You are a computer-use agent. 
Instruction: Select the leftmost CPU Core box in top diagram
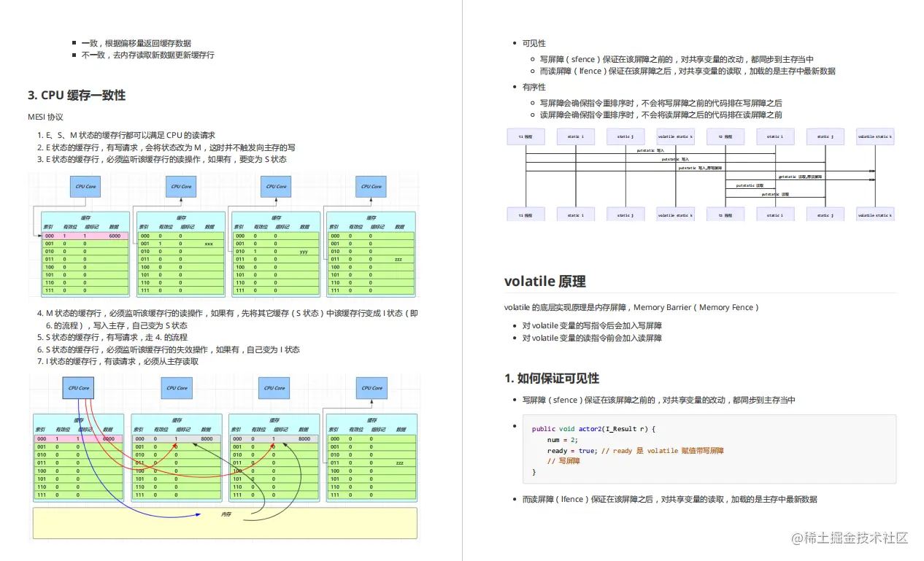[85, 187]
